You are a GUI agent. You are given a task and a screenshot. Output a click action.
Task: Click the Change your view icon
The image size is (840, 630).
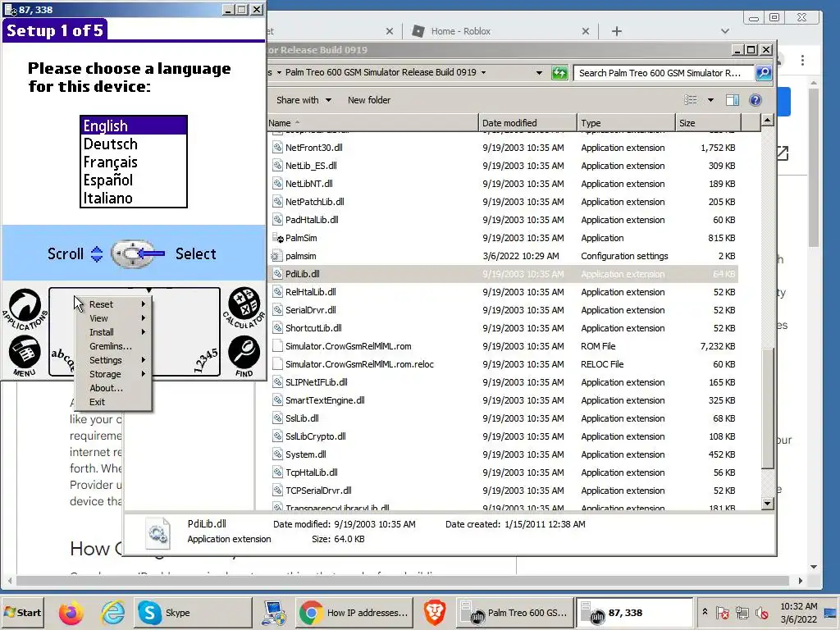coord(691,99)
